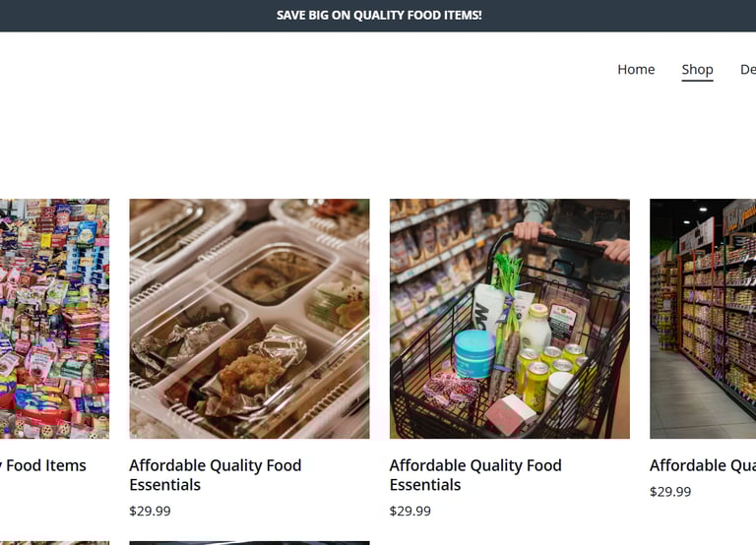Open the Home navigation link
Screen dimensions: 756x545
point(636,70)
